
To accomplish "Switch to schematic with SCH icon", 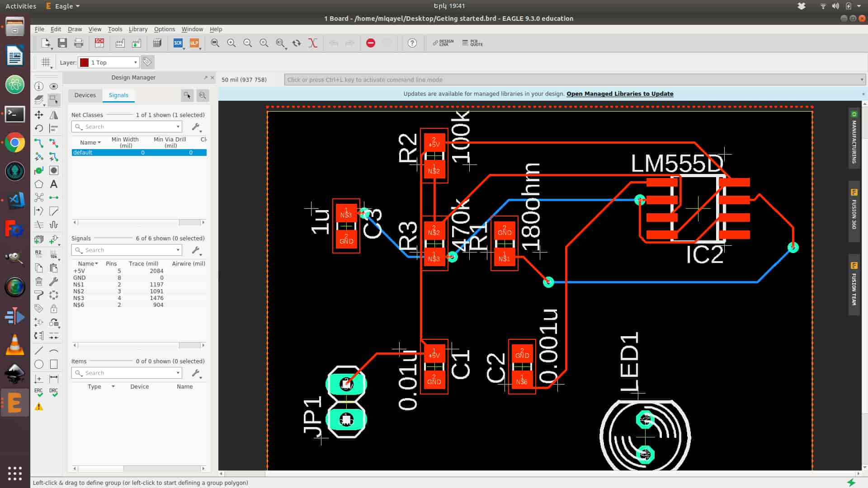I will 99,43.
